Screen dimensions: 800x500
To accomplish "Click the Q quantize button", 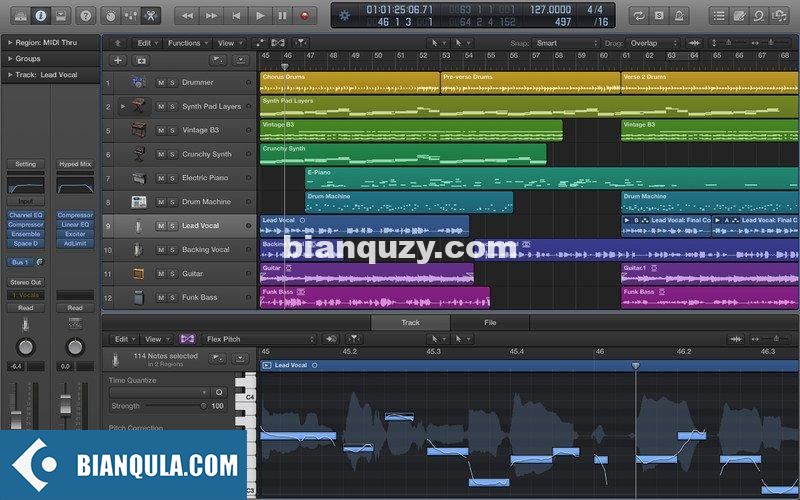I will coord(219,392).
